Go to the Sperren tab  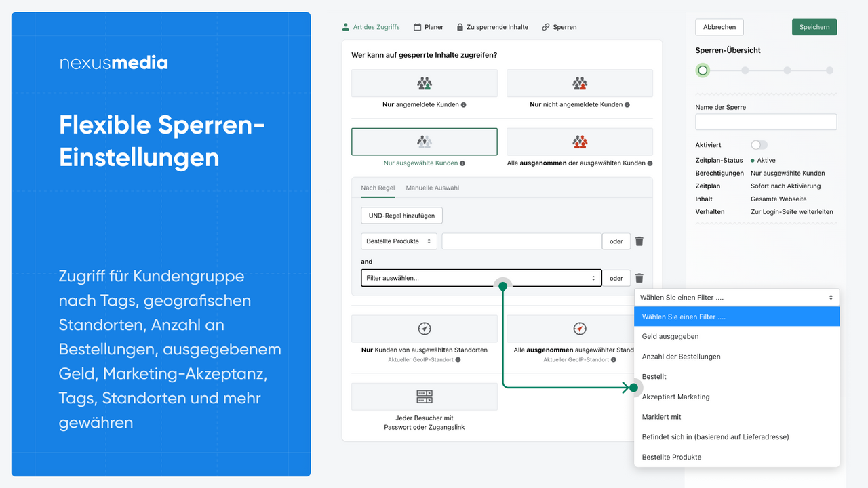coord(559,27)
